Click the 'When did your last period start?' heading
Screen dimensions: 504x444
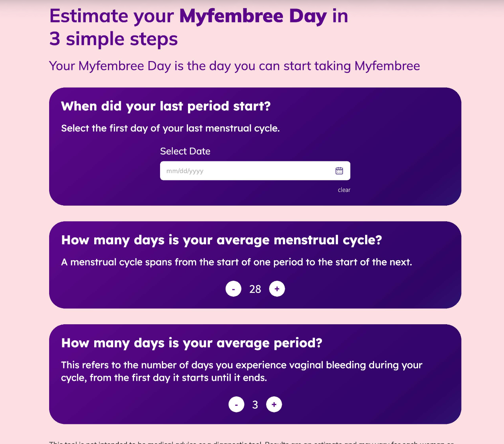166,106
